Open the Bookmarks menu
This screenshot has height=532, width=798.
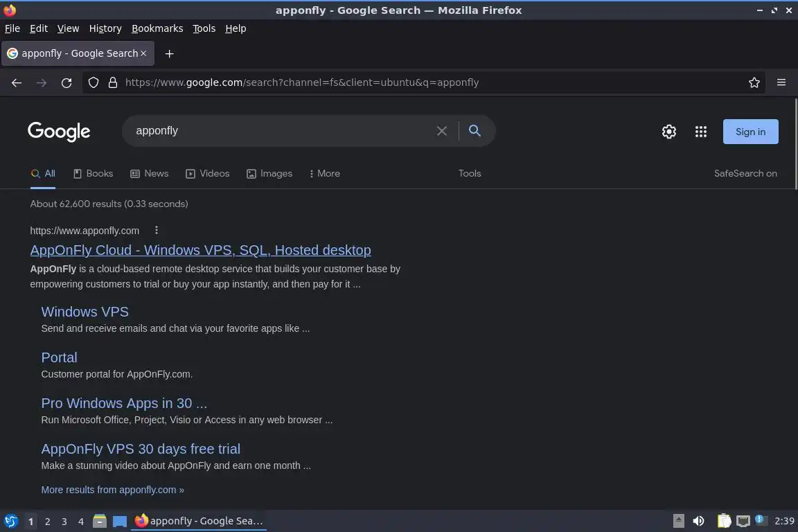(x=157, y=28)
